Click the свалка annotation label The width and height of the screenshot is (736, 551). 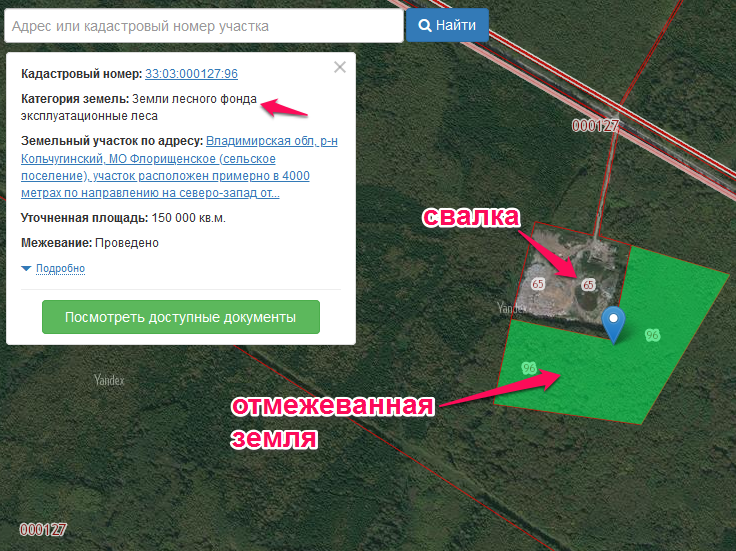471,217
